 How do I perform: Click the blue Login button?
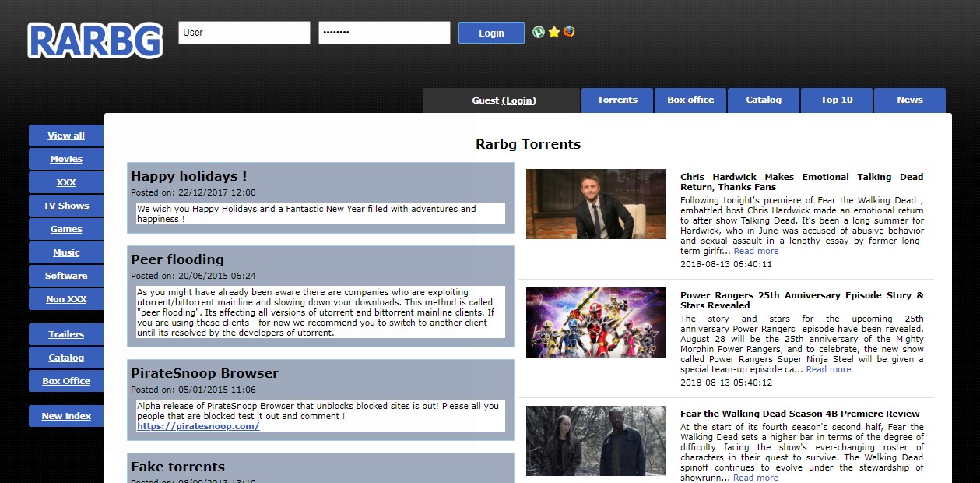pyautogui.click(x=491, y=33)
